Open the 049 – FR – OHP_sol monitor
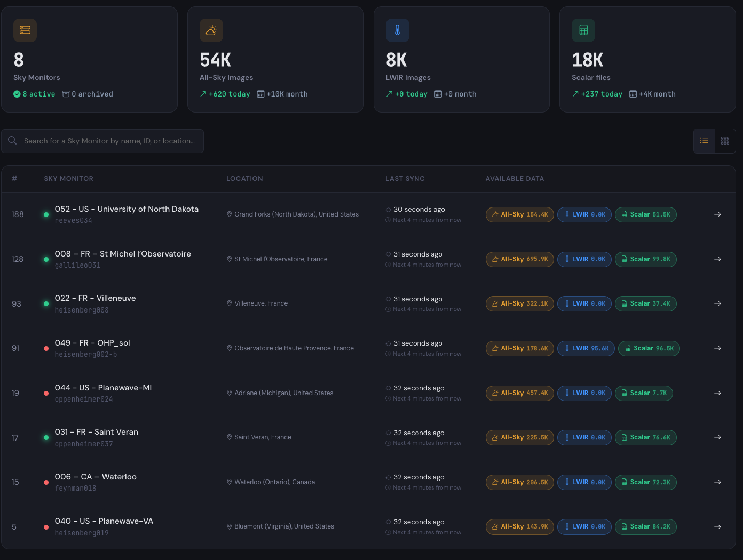This screenshot has height=560, width=743. click(92, 343)
